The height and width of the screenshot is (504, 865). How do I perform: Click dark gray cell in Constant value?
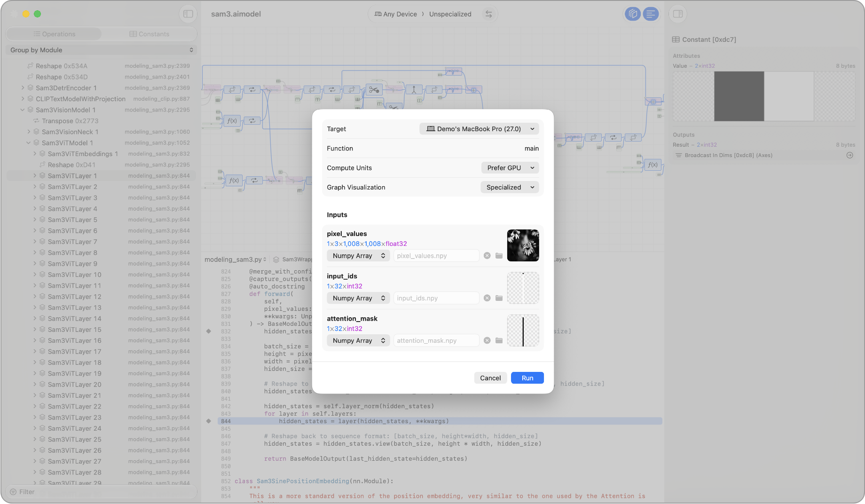[739, 96]
